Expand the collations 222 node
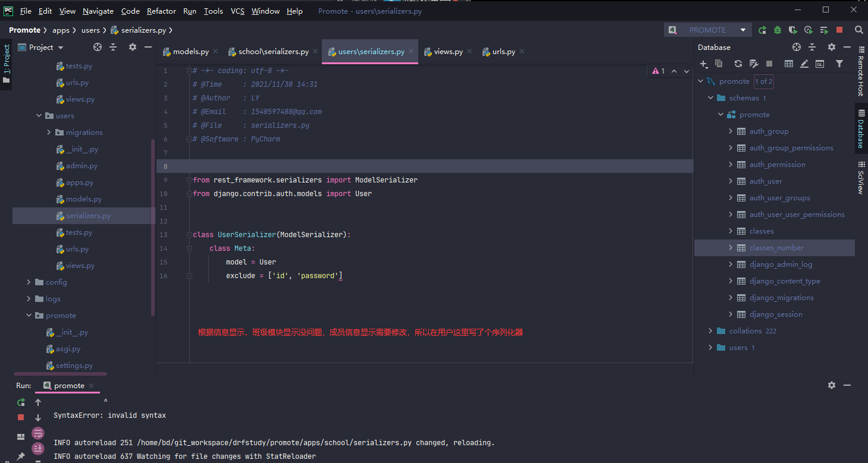Viewport: 868px width, 463px height. coord(710,331)
